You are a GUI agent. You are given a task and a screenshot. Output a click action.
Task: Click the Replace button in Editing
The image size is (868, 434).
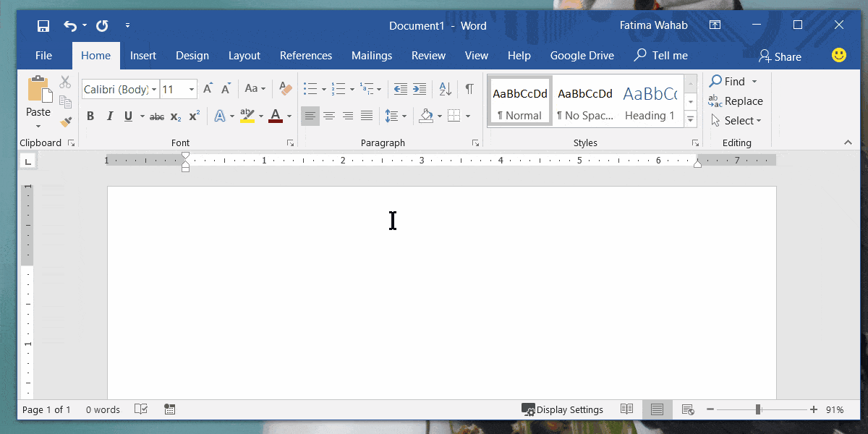(736, 101)
